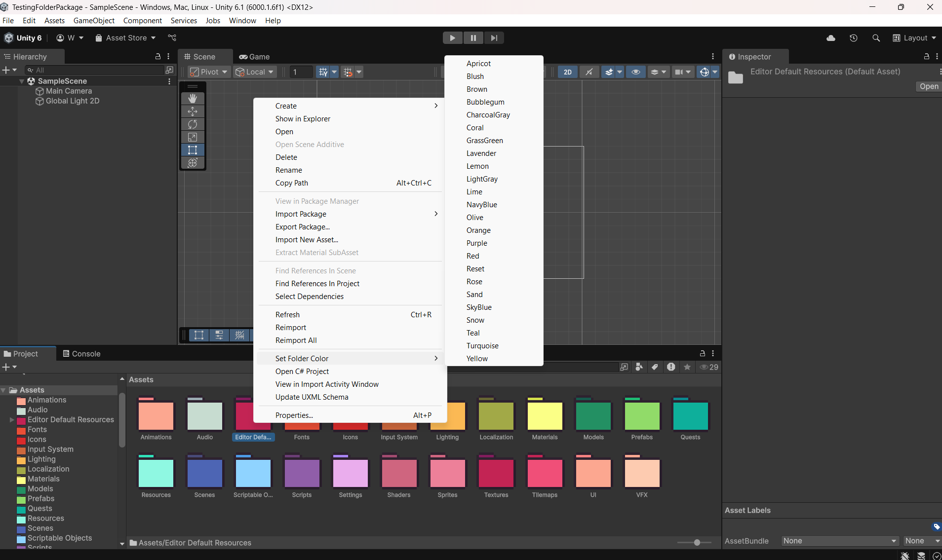Open Version Control icon next to Asset Store
The image size is (942, 560).
coord(172,38)
